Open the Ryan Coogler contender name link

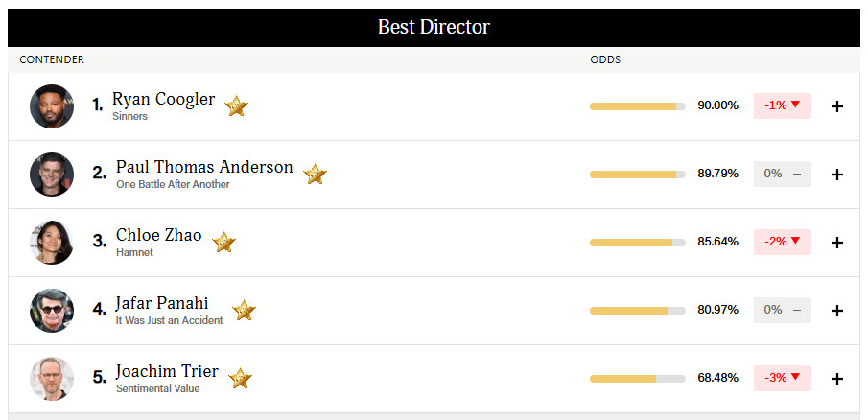coord(163,100)
